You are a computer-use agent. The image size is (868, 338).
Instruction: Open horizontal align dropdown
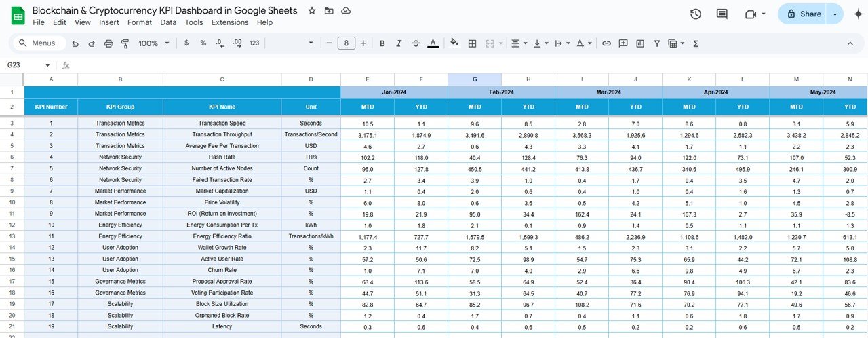pos(519,43)
